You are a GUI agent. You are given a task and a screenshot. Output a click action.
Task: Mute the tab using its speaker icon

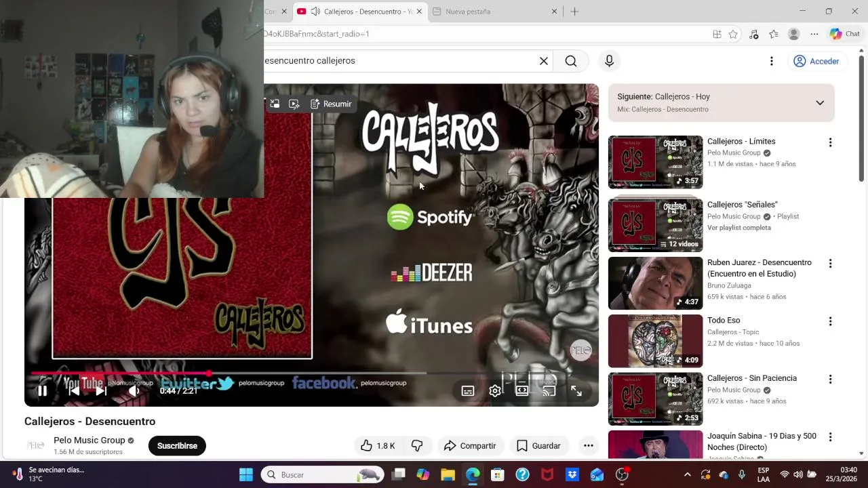coord(315,12)
